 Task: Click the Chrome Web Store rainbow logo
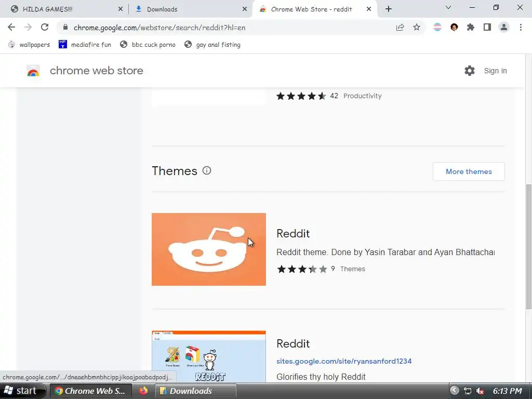(33, 71)
